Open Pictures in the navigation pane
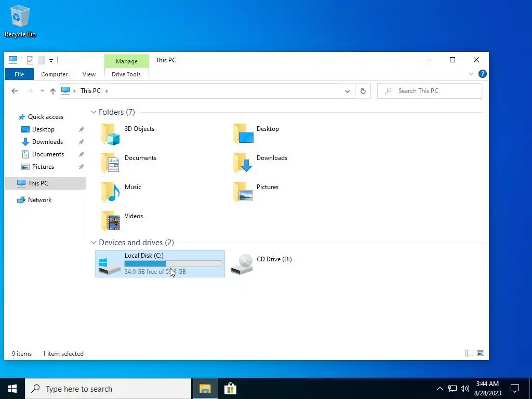 pos(43,167)
